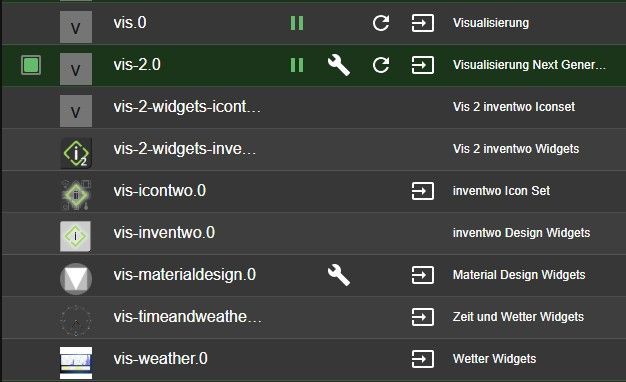Select the vis-icontwo.0 name
The height and width of the screenshot is (382, 626).
pyautogui.click(x=160, y=191)
